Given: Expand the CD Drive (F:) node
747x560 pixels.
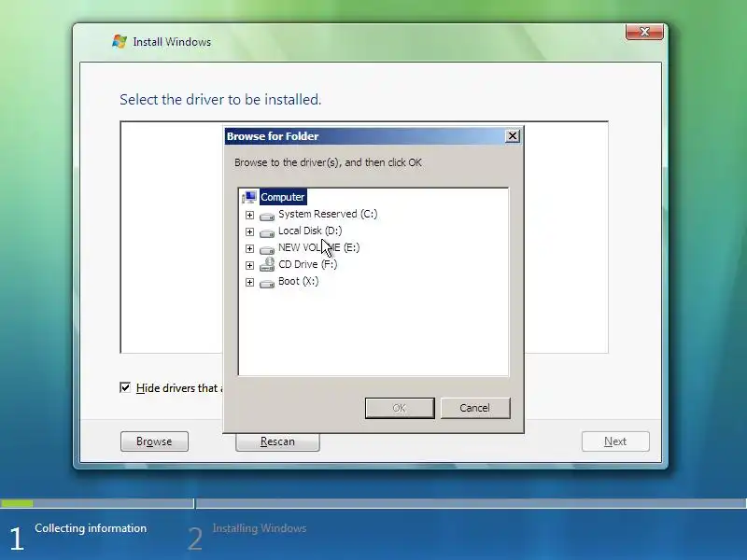Looking at the screenshot, I should pos(249,265).
